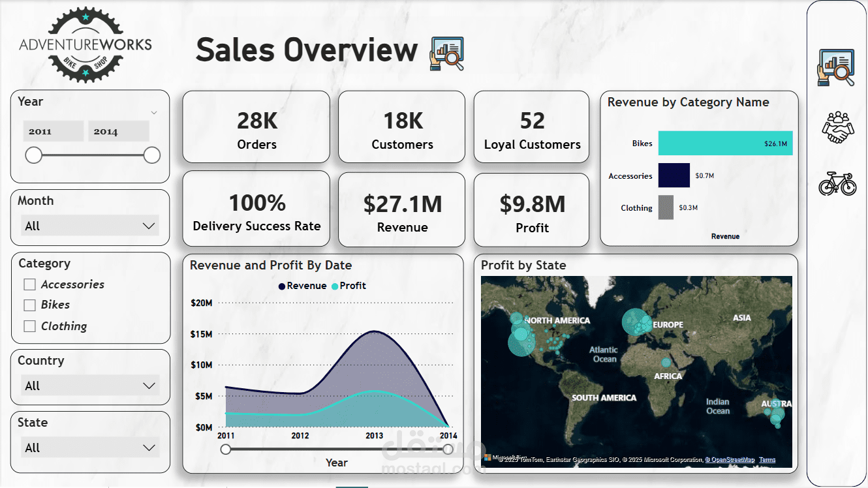Check the Accessories category checkbox
The width and height of the screenshot is (868, 488).
pyautogui.click(x=29, y=284)
